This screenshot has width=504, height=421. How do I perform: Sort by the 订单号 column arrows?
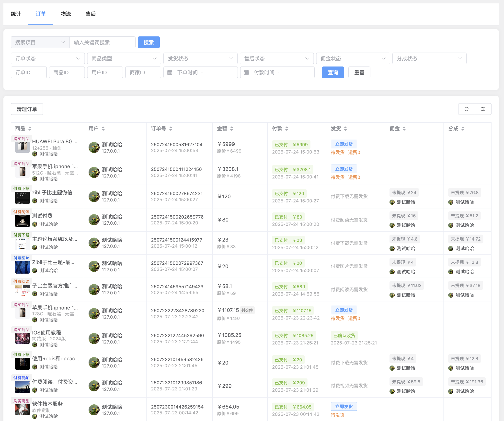(171, 129)
